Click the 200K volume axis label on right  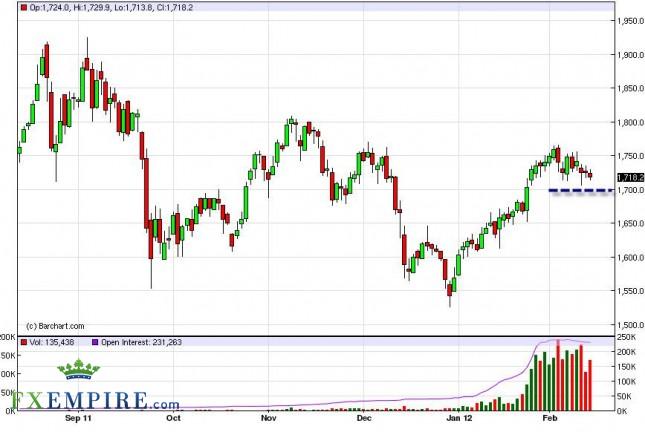coord(627,352)
